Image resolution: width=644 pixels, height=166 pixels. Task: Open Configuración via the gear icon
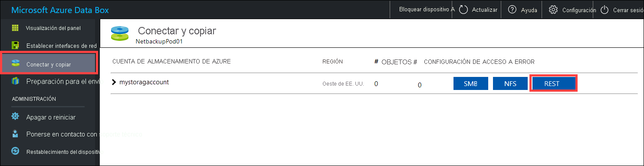553,10
